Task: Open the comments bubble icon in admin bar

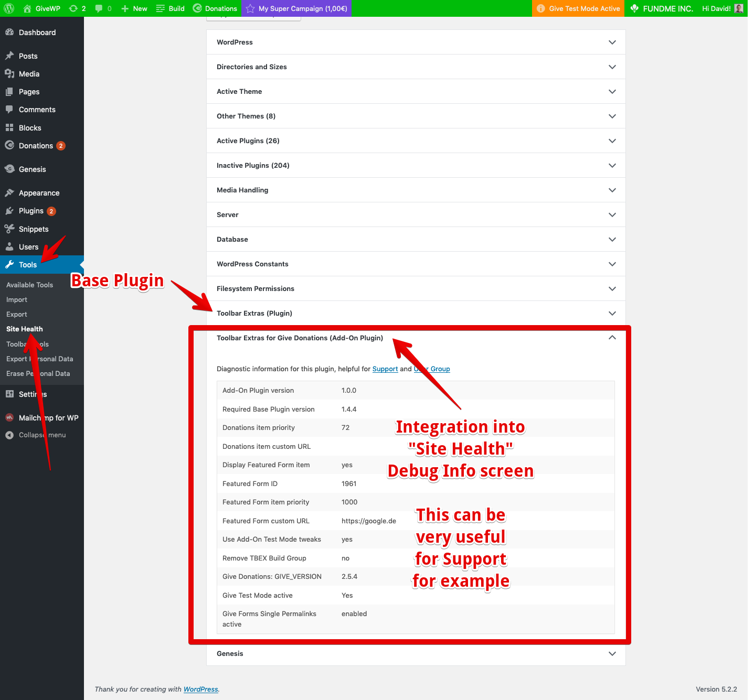Action: [x=99, y=8]
